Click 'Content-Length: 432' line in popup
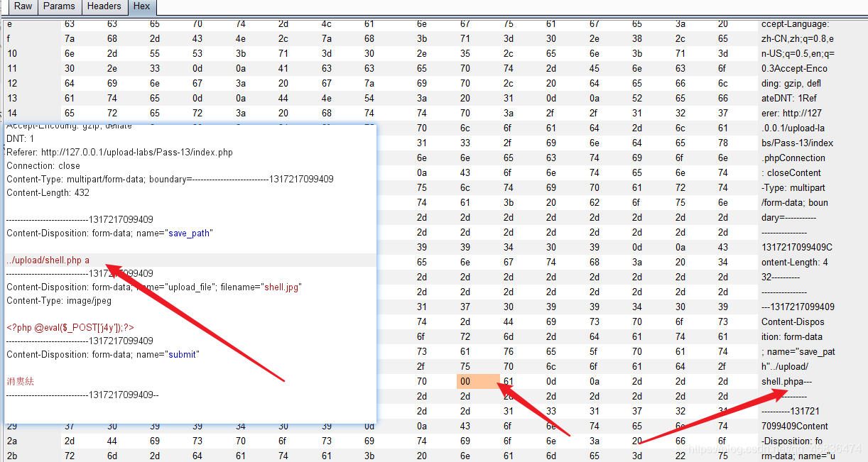This screenshot has height=462, width=868. 48,193
